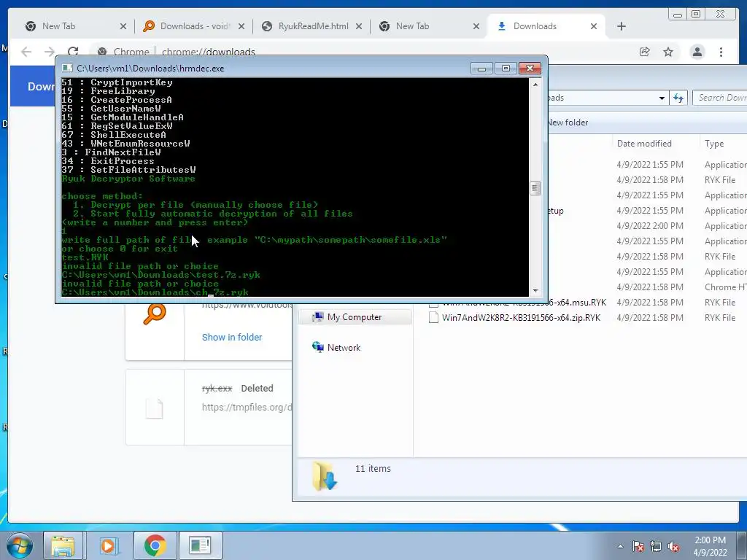This screenshot has width=747, height=560.
Task: Click the 11 items status text
Action: coord(373,469)
